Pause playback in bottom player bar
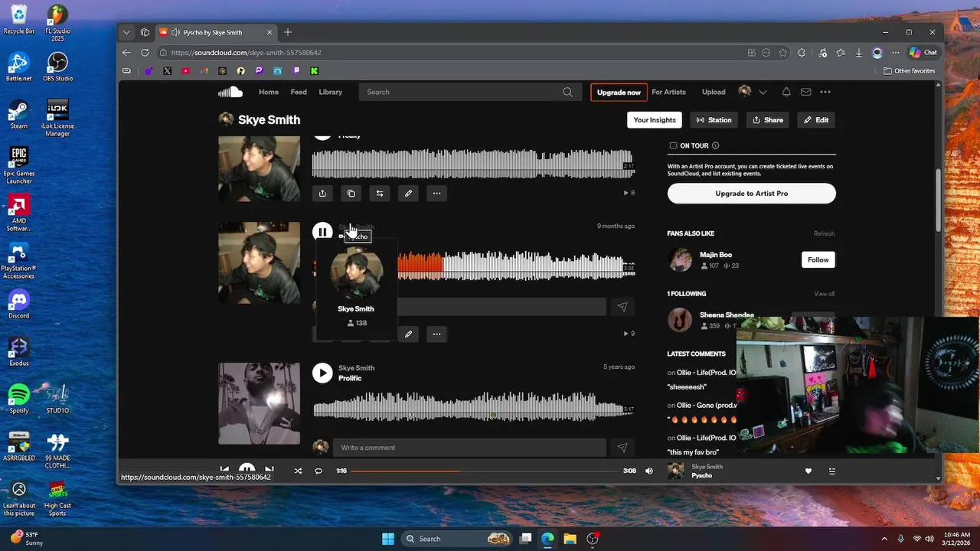 pyautogui.click(x=247, y=470)
